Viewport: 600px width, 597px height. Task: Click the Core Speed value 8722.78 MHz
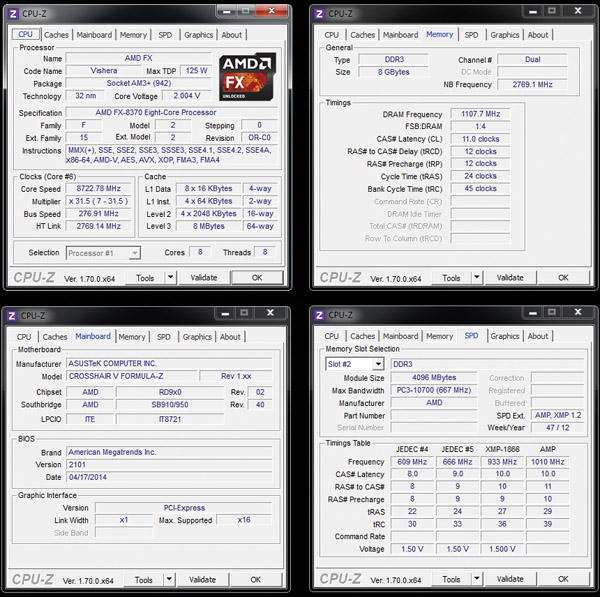[98, 188]
